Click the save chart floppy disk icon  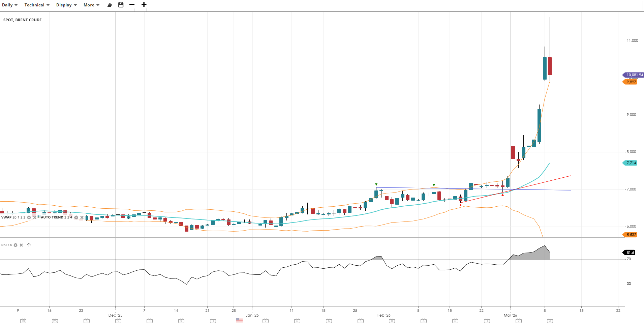(x=121, y=5)
